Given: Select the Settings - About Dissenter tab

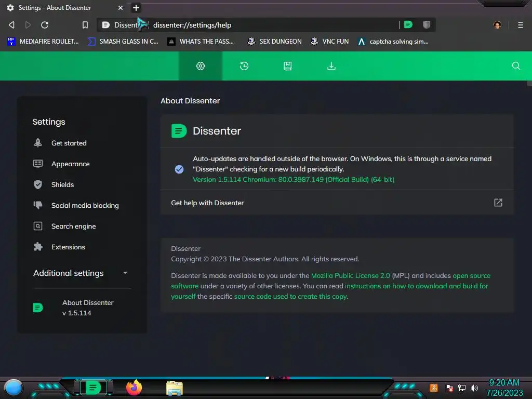Looking at the screenshot, I should (64, 7).
